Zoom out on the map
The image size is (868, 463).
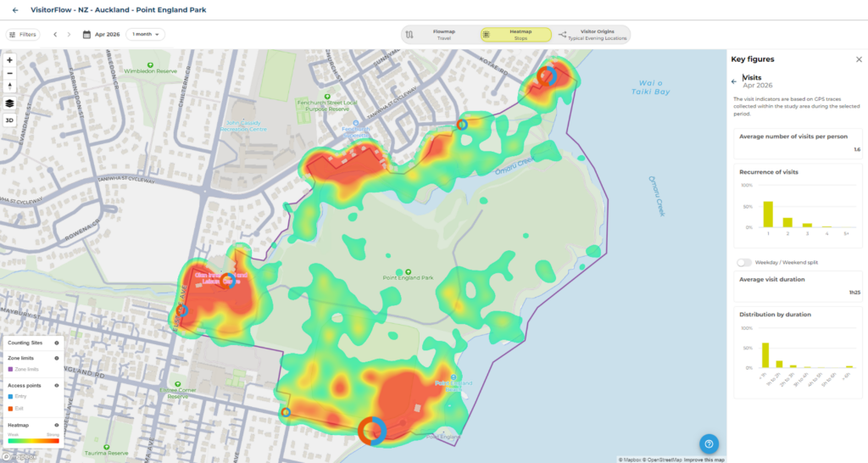[x=9, y=73]
